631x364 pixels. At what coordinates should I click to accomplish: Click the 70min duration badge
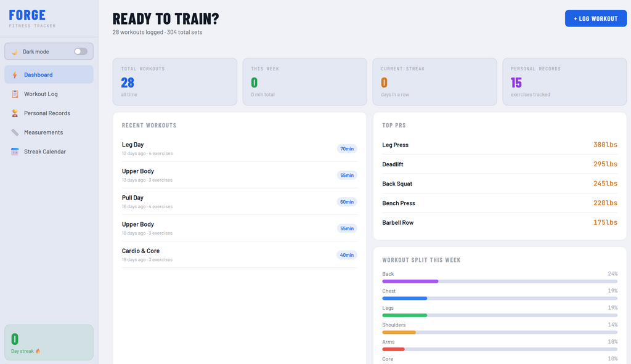point(347,149)
